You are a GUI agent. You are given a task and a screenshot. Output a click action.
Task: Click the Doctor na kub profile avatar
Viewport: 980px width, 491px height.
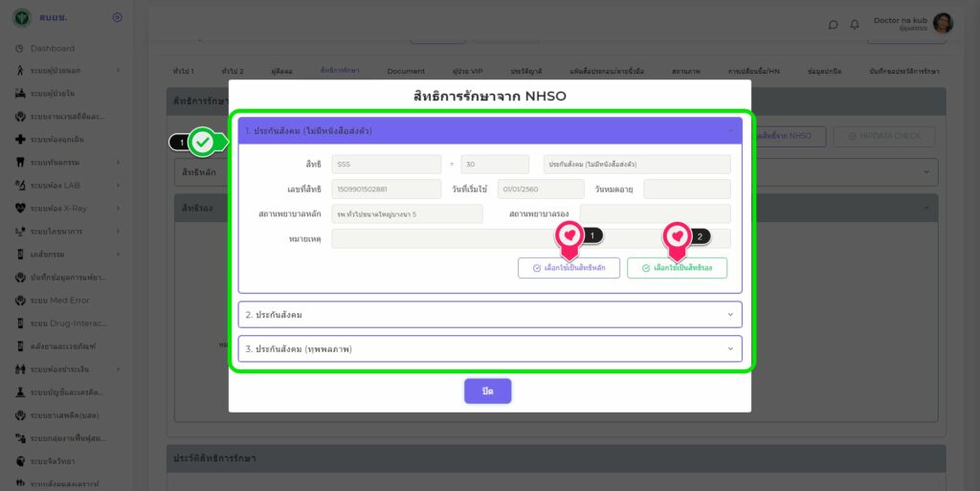943,24
